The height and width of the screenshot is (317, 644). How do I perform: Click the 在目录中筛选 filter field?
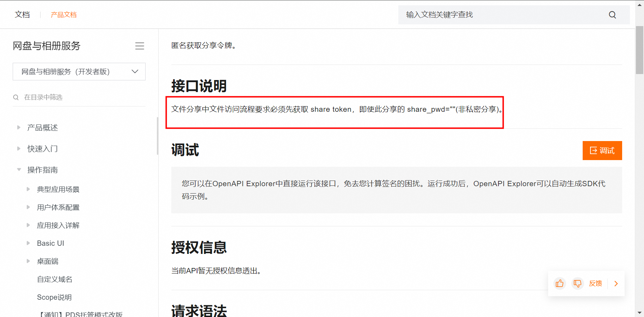click(x=79, y=97)
